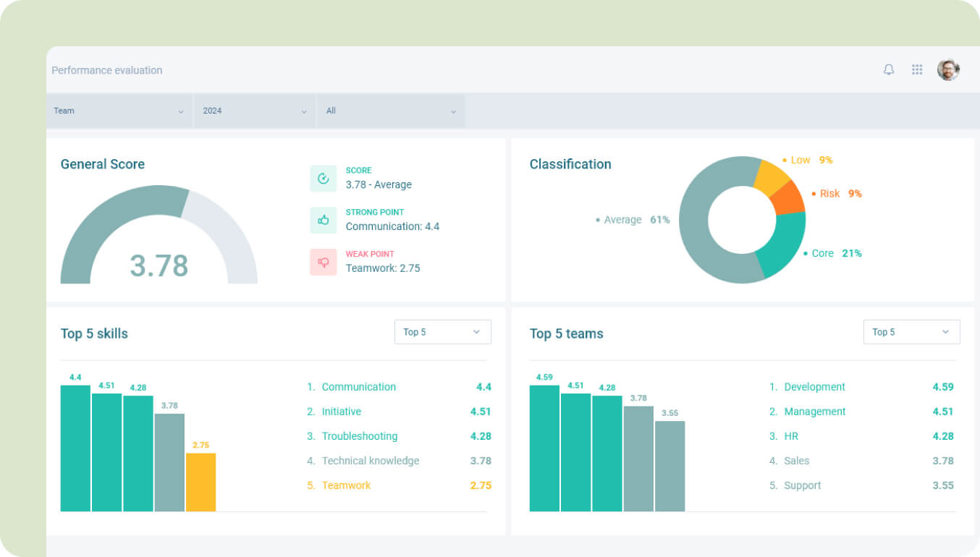Open the apps grid menu icon
The height and width of the screenshot is (557, 980).
(x=917, y=69)
